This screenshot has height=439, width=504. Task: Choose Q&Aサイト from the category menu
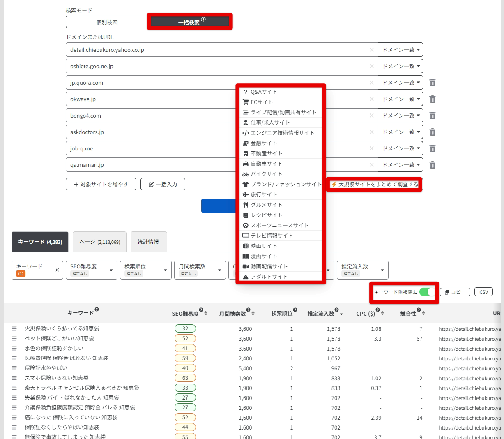264,92
